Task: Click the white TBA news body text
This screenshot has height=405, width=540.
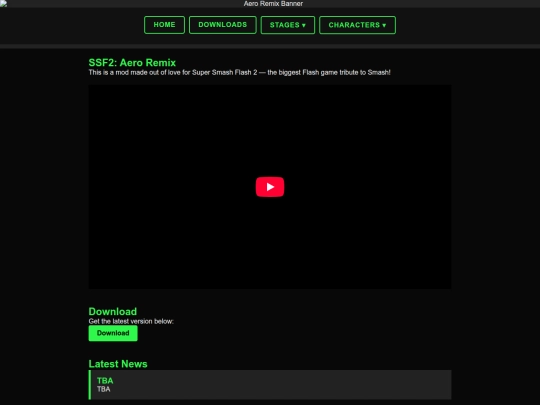Action: pos(104,389)
